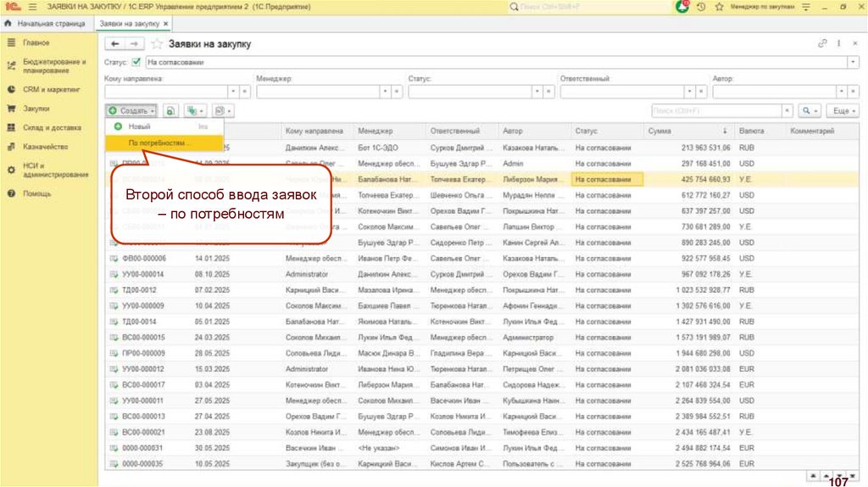This screenshot has width=868, height=487.
Task: Expand the Статус 'На согласовании' dropdown
Action: tap(852, 62)
